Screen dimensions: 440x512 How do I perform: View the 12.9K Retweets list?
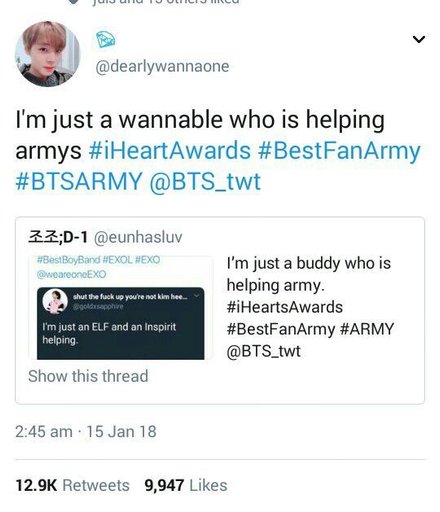(72, 485)
